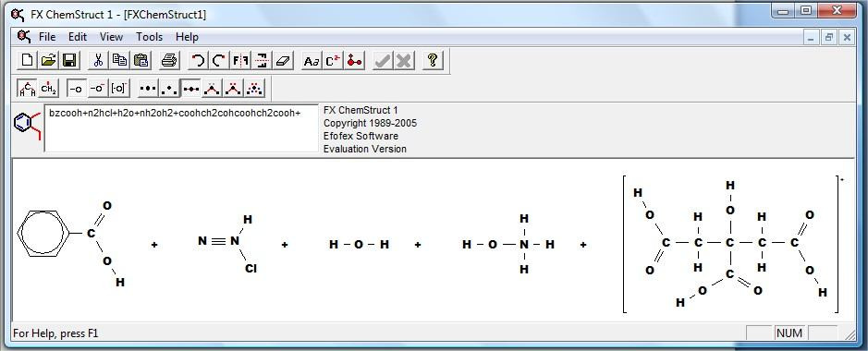
Task: Open font settings with Aa icon
Action: click(x=312, y=60)
